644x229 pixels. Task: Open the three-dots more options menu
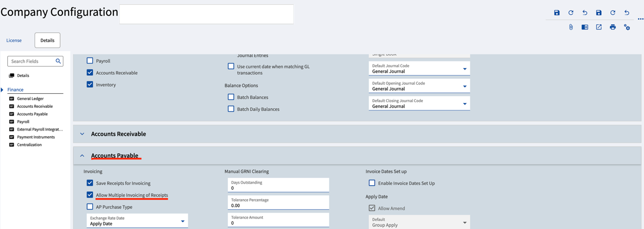tap(640, 19)
